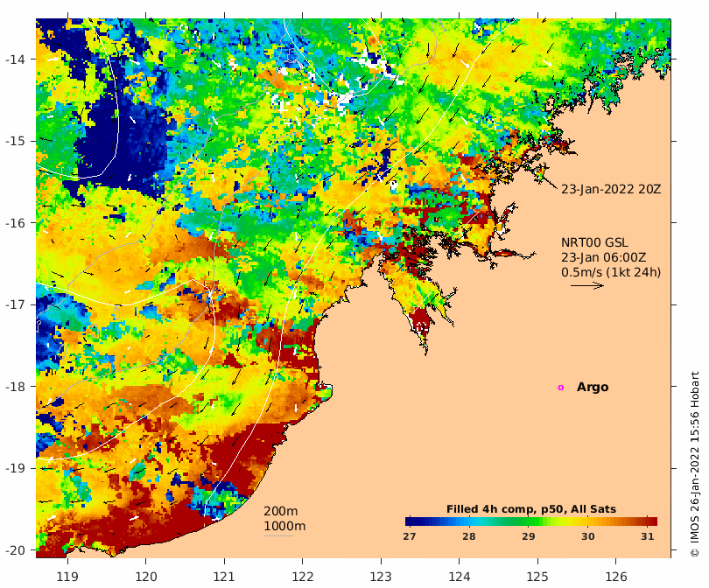Image resolution: width=709 pixels, height=588 pixels.
Task: Click the colorbar tick label '31'
Action: (x=648, y=536)
